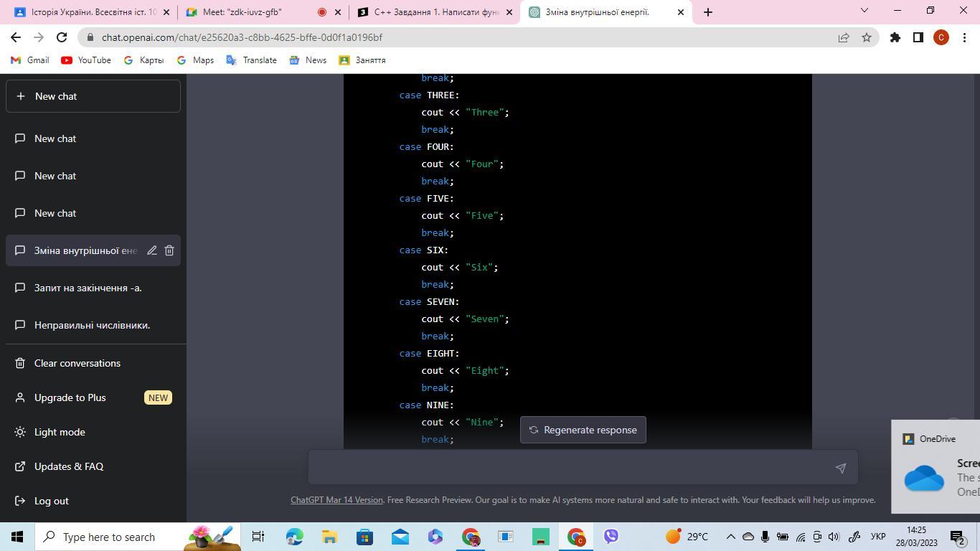This screenshot has height=551, width=980.
Task: Open the Chrome side panel icon
Action: 918,37
